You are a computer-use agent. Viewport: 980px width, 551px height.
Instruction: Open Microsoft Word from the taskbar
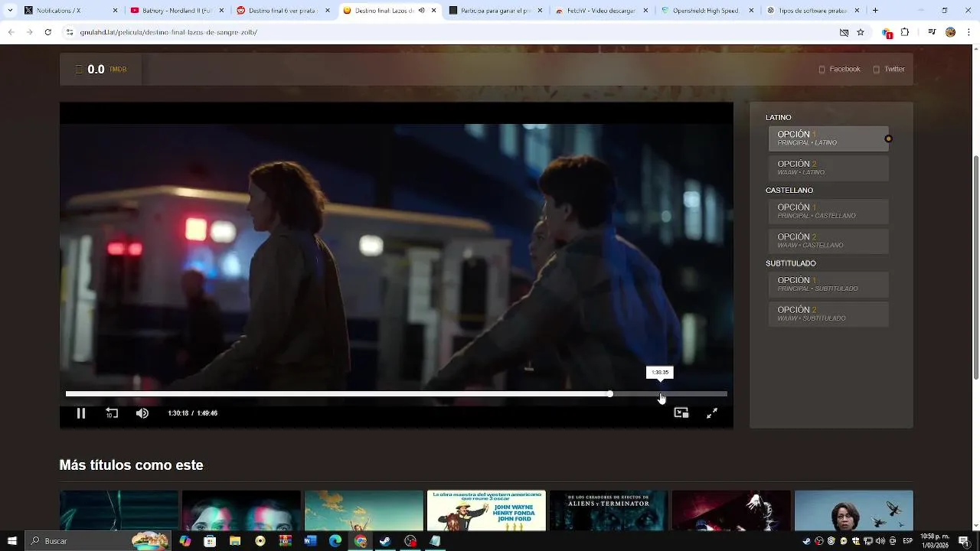click(310, 541)
